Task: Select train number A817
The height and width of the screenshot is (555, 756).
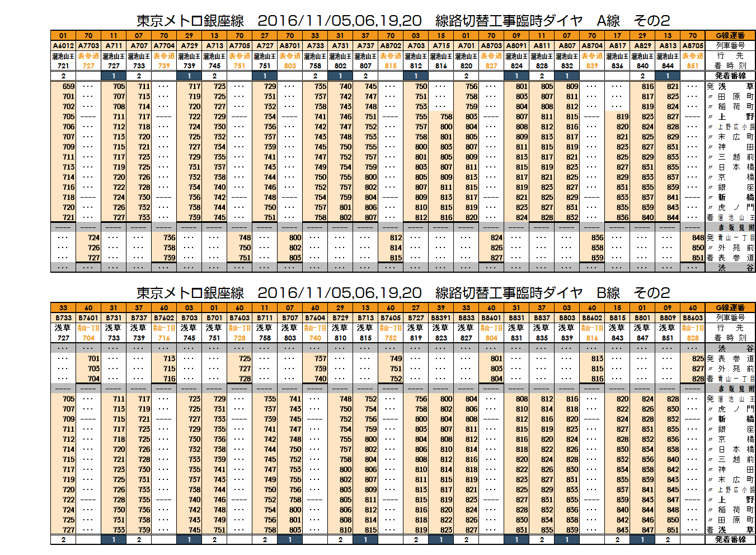Action: [x=617, y=46]
